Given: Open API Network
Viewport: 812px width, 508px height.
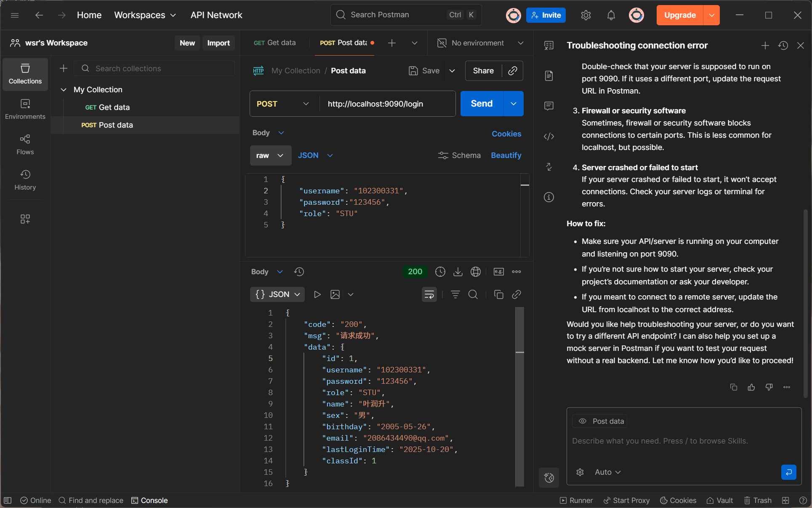Looking at the screenshot, I should coord(216,15).
